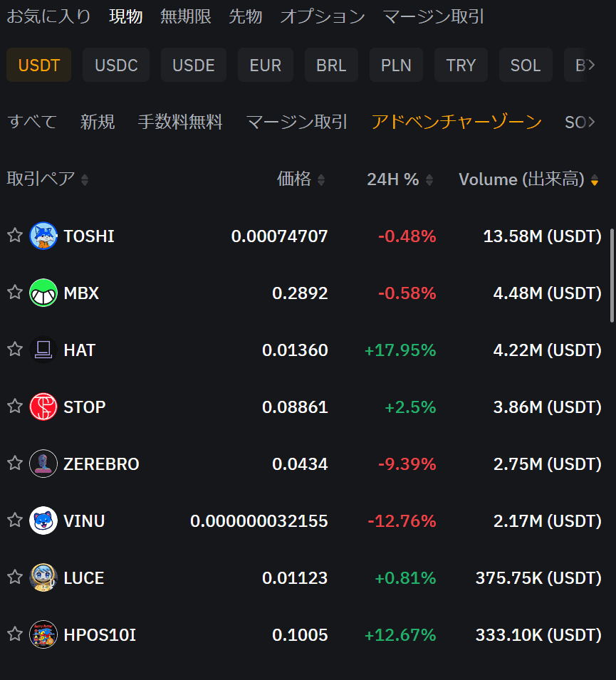Viewport: 616px width, 680px height.
Task: Click the TOSHI coin logo icon
Action: tap(43, 236)
